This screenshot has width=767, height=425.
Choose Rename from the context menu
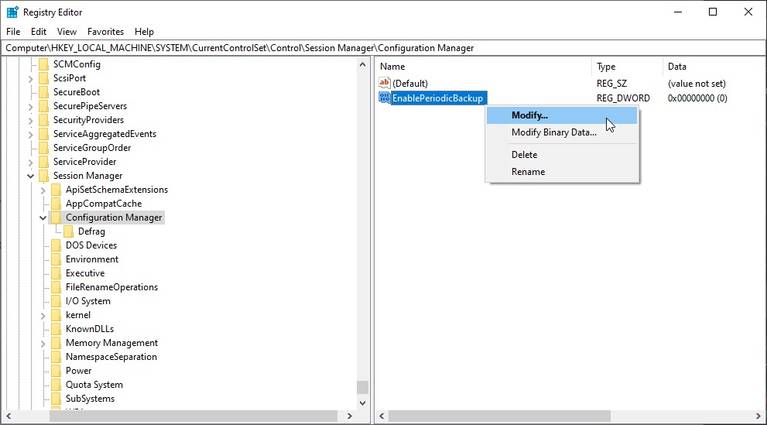[563, 172]
